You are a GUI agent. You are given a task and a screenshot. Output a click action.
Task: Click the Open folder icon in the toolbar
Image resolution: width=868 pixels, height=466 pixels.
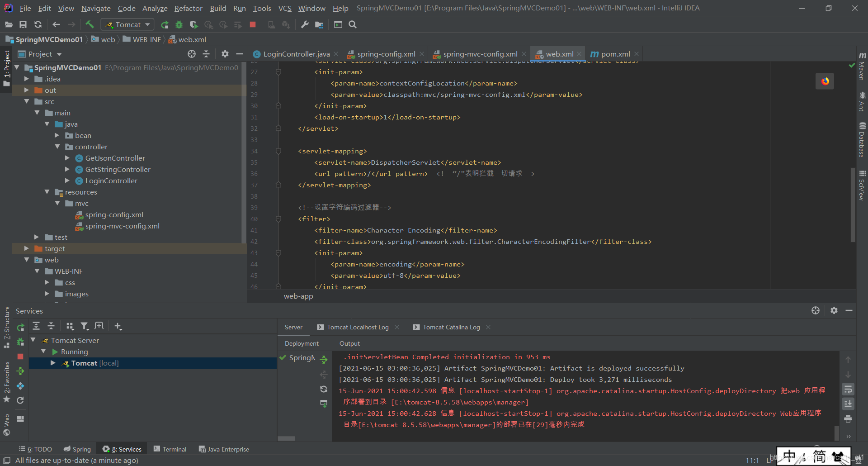(x=9, y=24)
